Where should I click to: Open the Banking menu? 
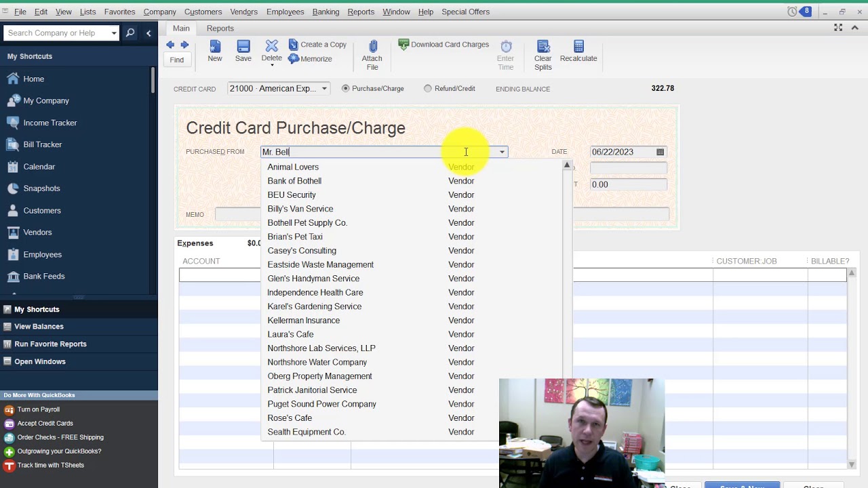pos(325,12)
